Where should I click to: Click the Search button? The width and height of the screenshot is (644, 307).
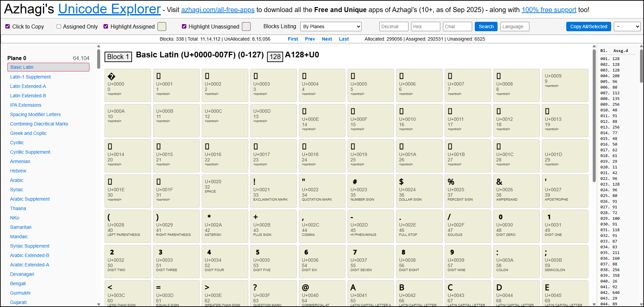coord(486,26)
